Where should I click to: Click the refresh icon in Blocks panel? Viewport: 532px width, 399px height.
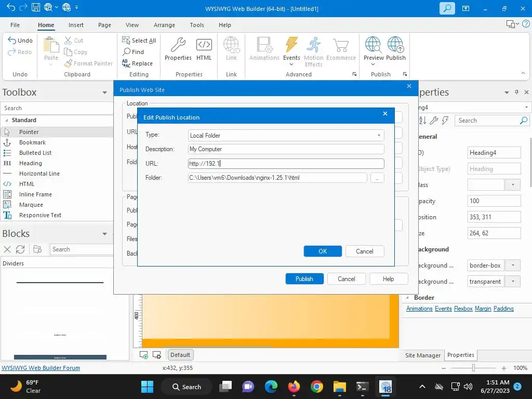[20, 249]
